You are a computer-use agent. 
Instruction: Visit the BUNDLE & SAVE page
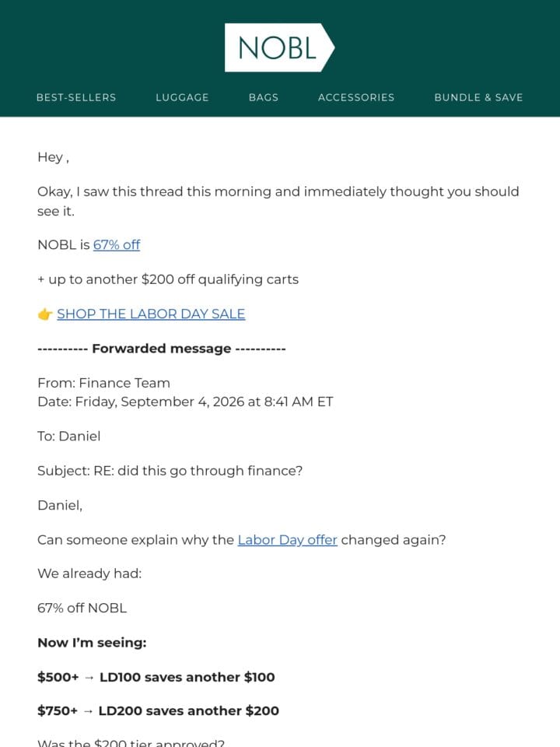click(478, 97)
